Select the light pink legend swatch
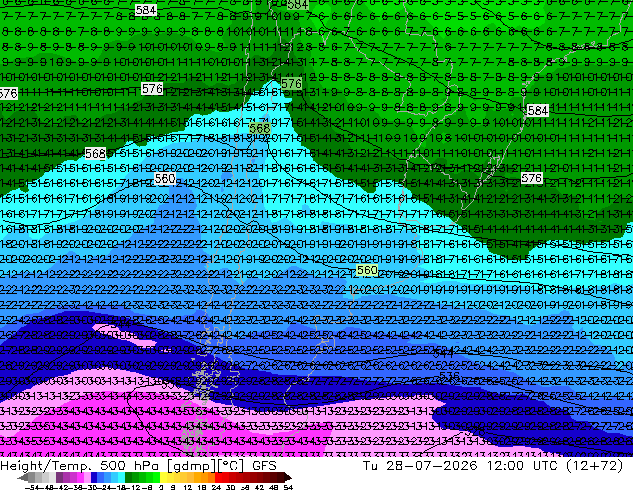This screenshot has height=490, width=634. coord(87,477)
